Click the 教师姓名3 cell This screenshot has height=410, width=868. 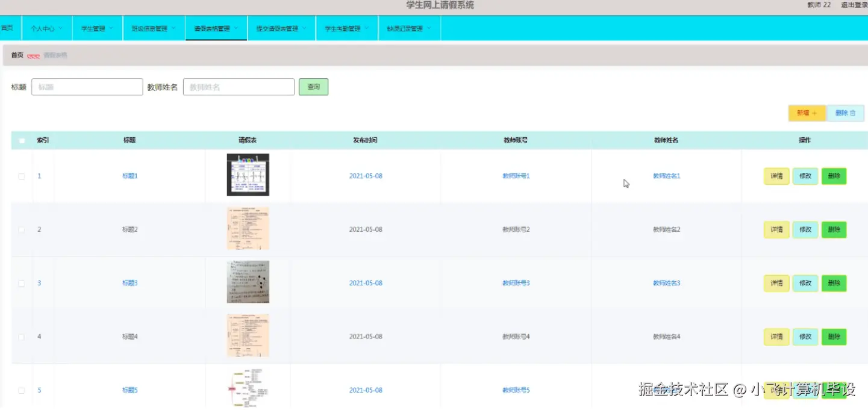pyautogui.click(x=667, y=284)
